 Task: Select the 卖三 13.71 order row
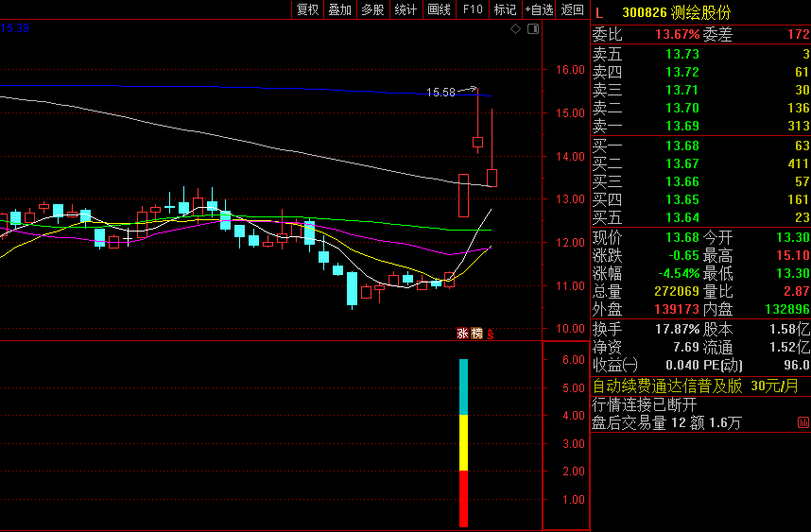tap(700, 90)
